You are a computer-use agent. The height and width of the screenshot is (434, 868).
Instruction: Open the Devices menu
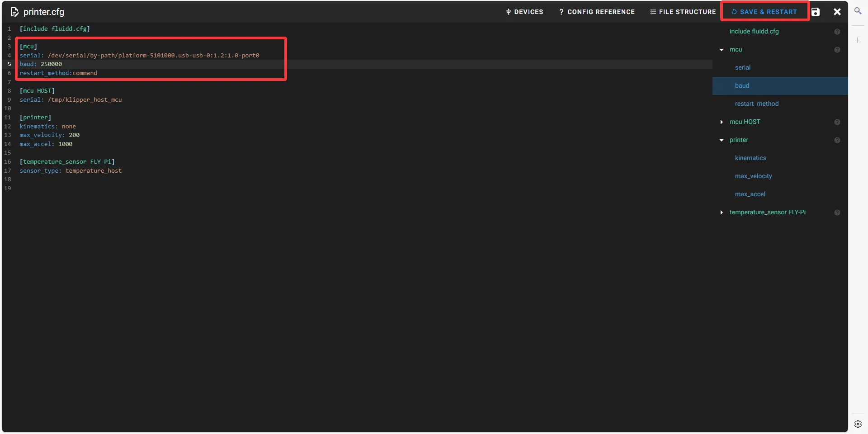click(x=524, y=12)
